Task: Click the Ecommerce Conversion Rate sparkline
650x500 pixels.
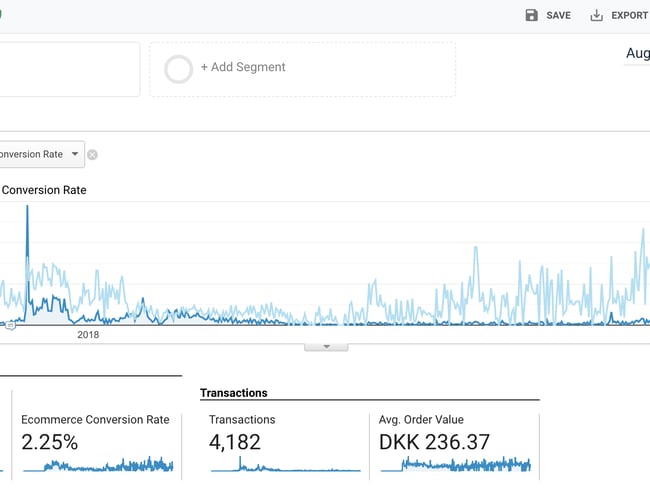Action: (x=98, y=465)
